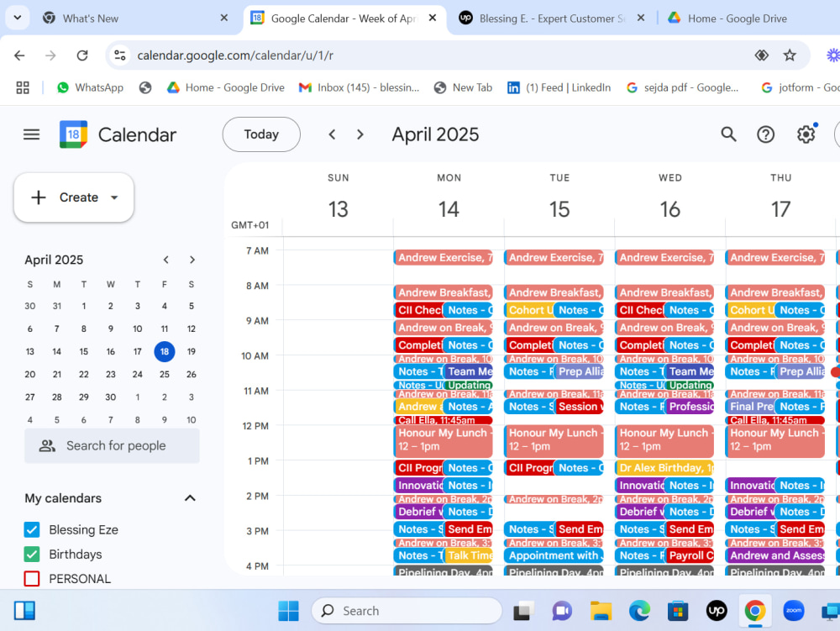The height and width of the screenshot is (631, 840).
Task: View site information icon in address bar
Action: [x=120, y=55]
